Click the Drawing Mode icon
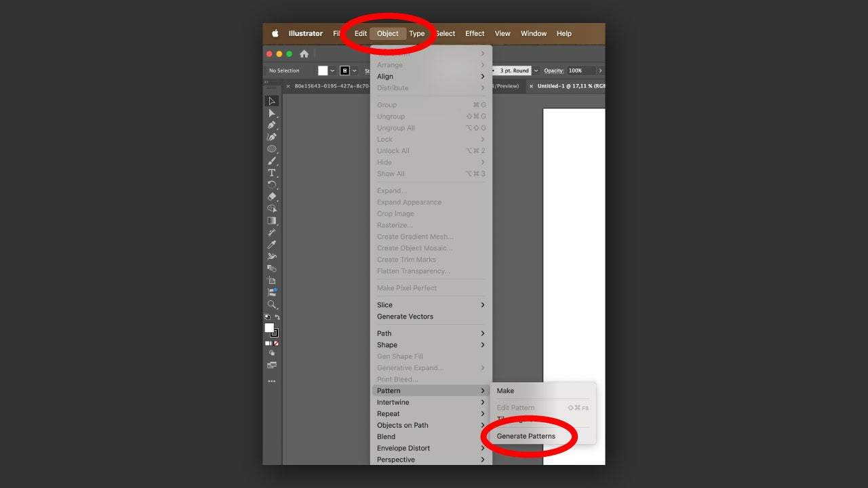This screenshot has width=868, height=488. [272, 353]
